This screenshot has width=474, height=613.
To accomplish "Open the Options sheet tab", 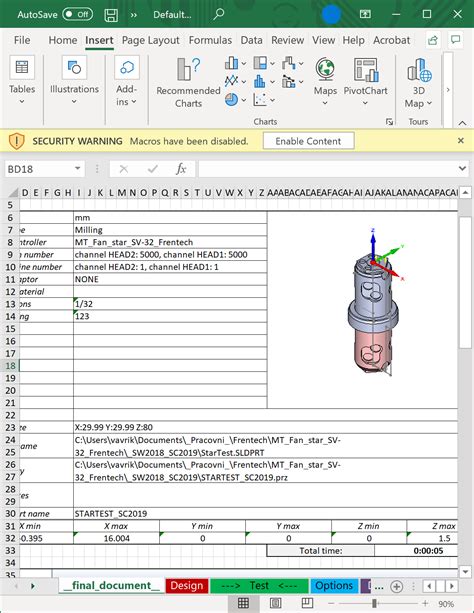I will [334, 586].
